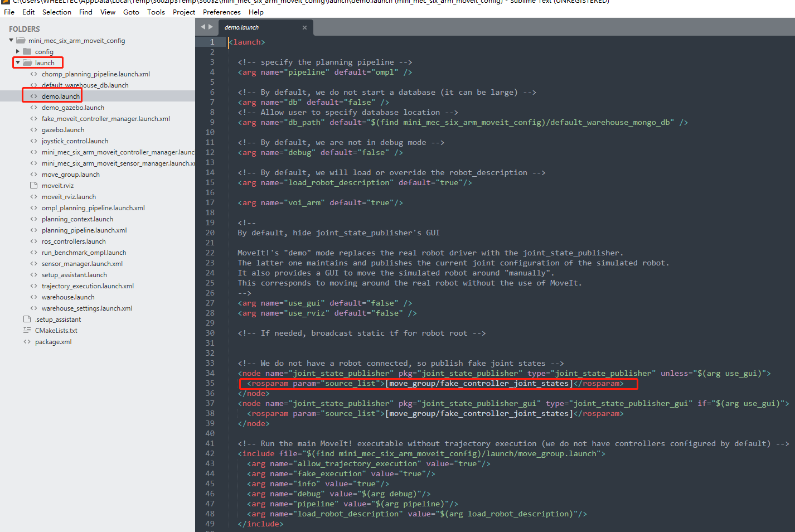Click the use_rviz arg line
Screen dimensions: 795x532
coord(327,313)
